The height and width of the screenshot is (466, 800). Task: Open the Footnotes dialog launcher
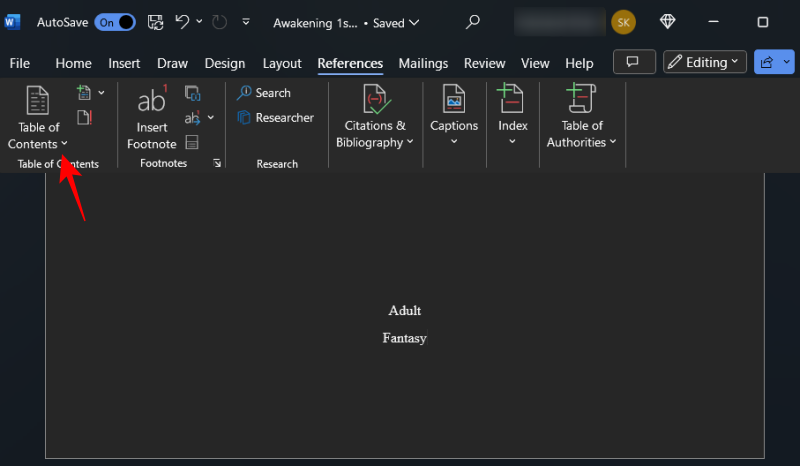click(x=217, y=163)
